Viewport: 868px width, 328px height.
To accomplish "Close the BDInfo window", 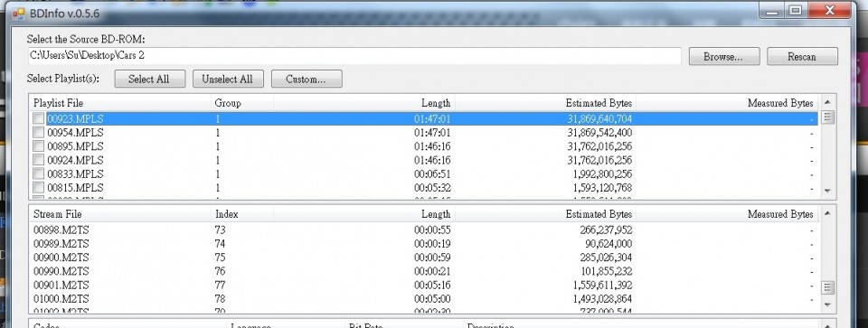I will tap(829, 10).
